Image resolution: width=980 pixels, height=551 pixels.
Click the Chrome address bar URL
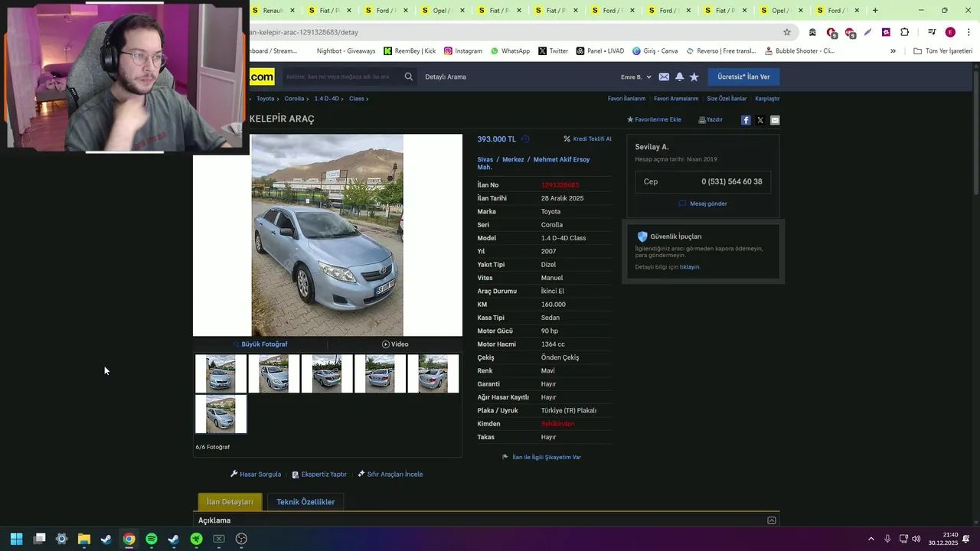click(303, 32)
